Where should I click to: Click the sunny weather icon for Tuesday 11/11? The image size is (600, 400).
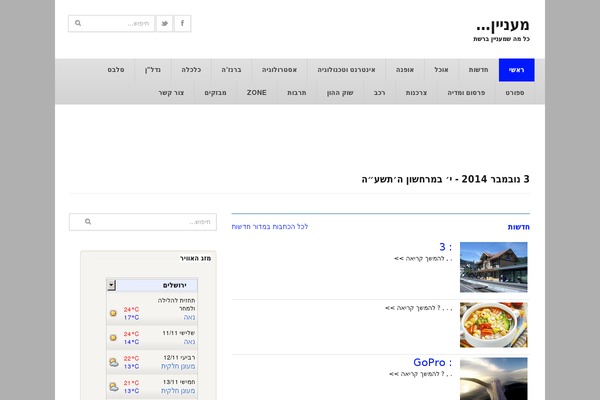[113, 337]
